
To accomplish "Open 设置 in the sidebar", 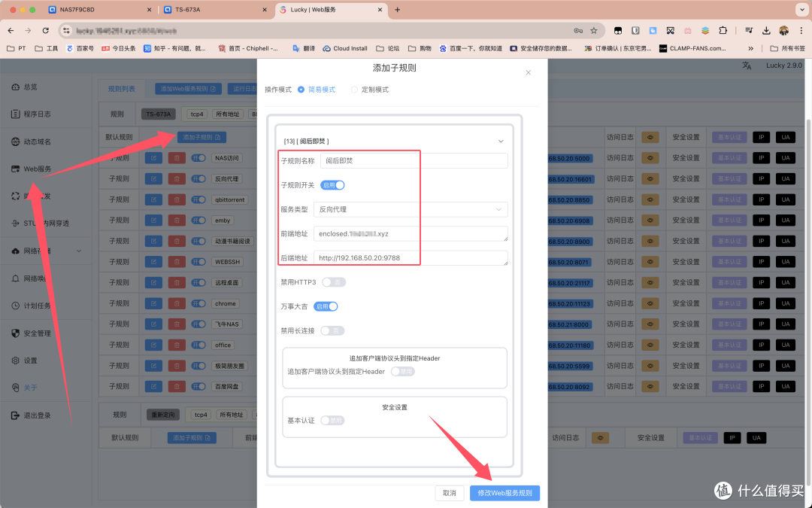I will [24, 360].
